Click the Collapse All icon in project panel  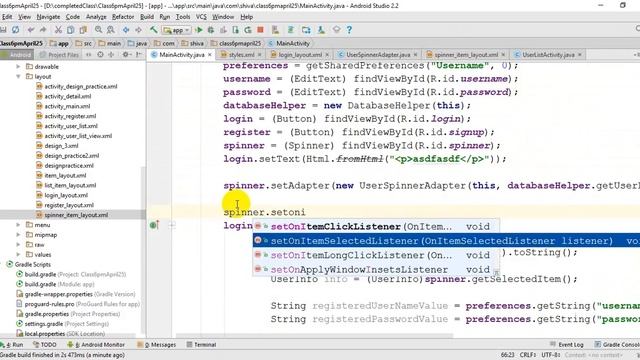pyautogui.click(x=111, y=54)
